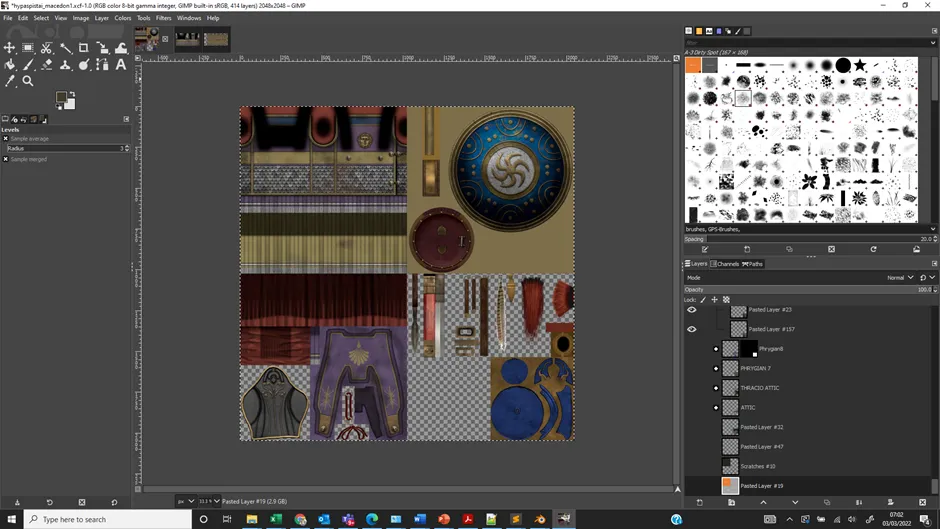Select the Clone stamp tool
Image resolution: width=940 pixels, height=529 pixels.
point(65,64)
